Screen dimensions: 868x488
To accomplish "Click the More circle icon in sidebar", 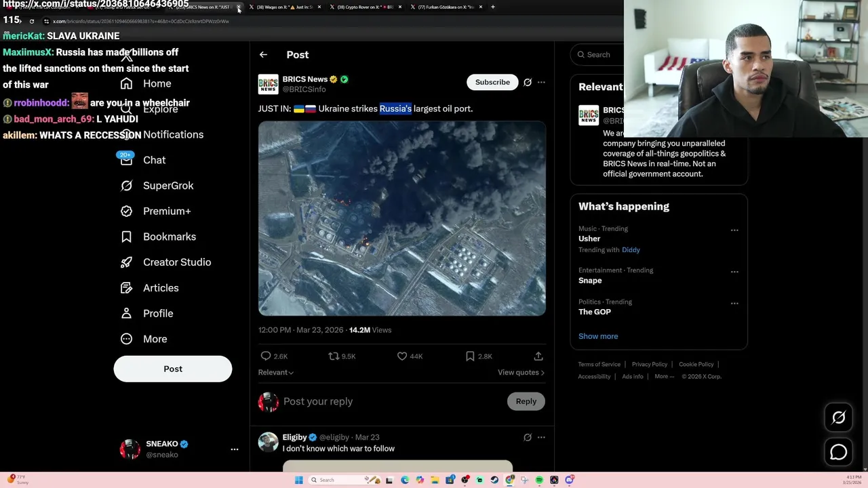I will coord(126,339).
